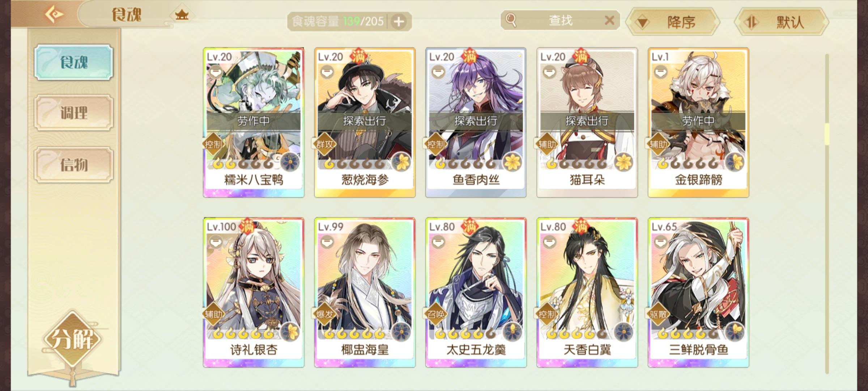Image resolution: width=868 pixels, height=391 pixels.
Task: Open the 分解 decompose button
Action: click(72, 339)
